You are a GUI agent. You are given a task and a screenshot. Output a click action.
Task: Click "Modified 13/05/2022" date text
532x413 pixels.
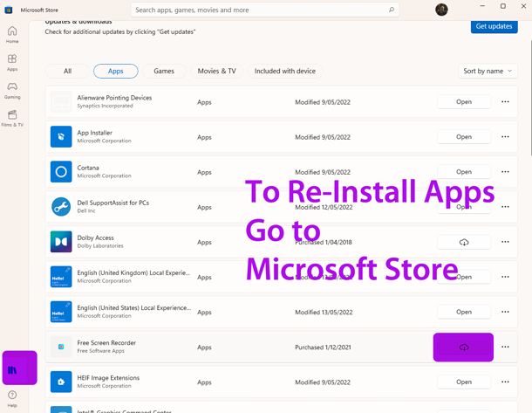pyautogui.click(x=324, y=312)
